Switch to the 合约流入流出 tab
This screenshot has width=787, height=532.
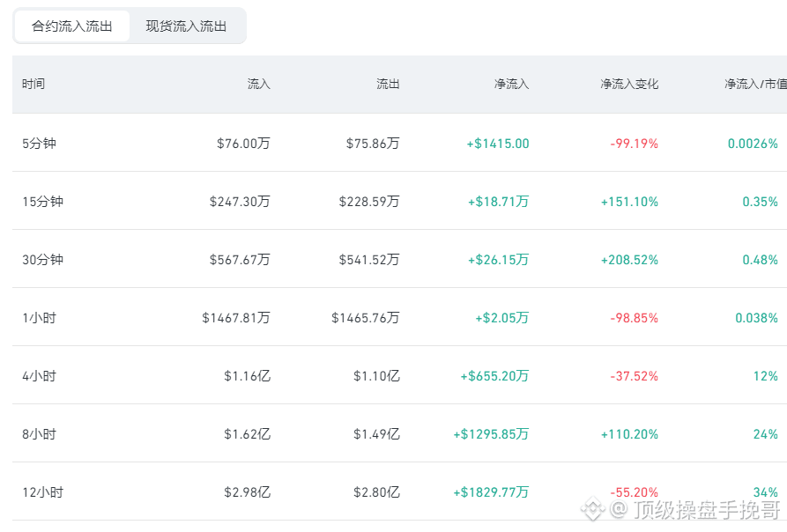coord(71,26)
